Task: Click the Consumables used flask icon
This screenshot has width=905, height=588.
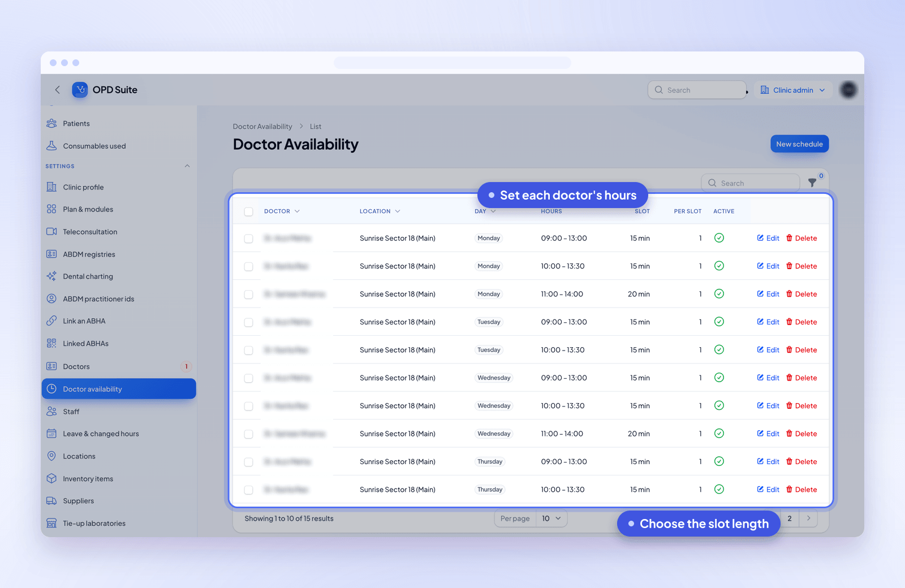Action: (x=51, y=146)
